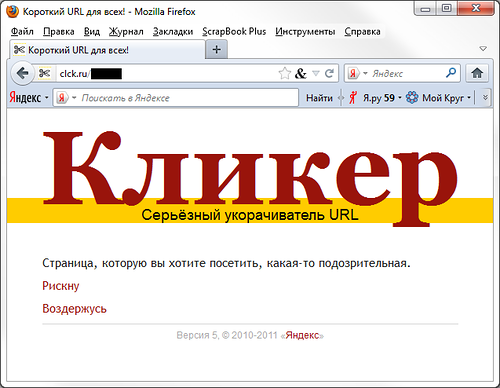Open a new tab with plus button

pyautogui.click(x=217, y=50)
